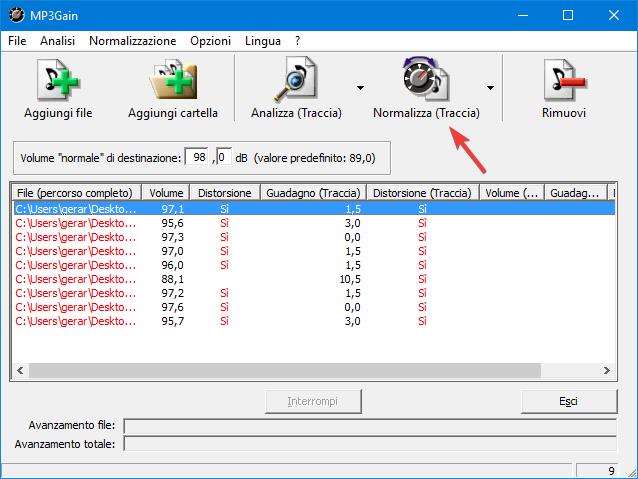Select the file row with volume 97,6
This screenshot has height=479, width=638.
(x=314, y=307)
